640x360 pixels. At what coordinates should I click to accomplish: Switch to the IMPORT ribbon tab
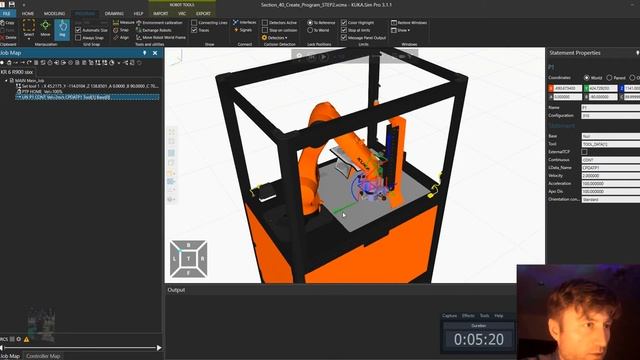160,13
